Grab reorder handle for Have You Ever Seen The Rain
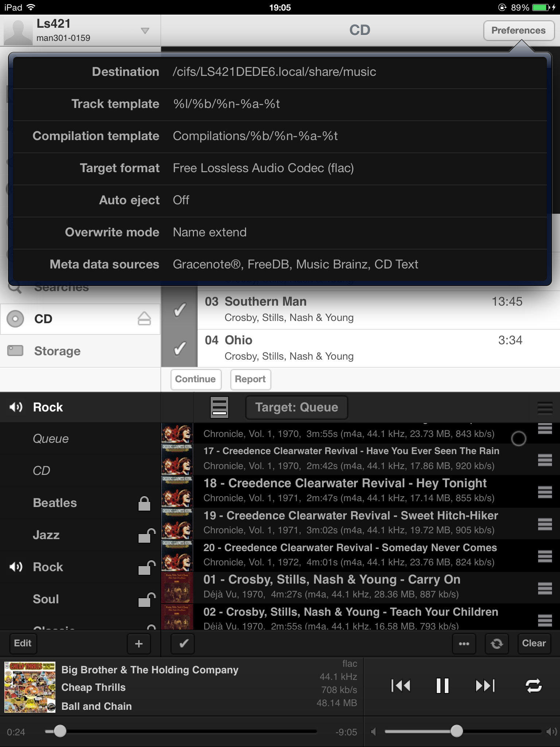The height and width of the screenshot is (747, 560). tap(545, 460)
